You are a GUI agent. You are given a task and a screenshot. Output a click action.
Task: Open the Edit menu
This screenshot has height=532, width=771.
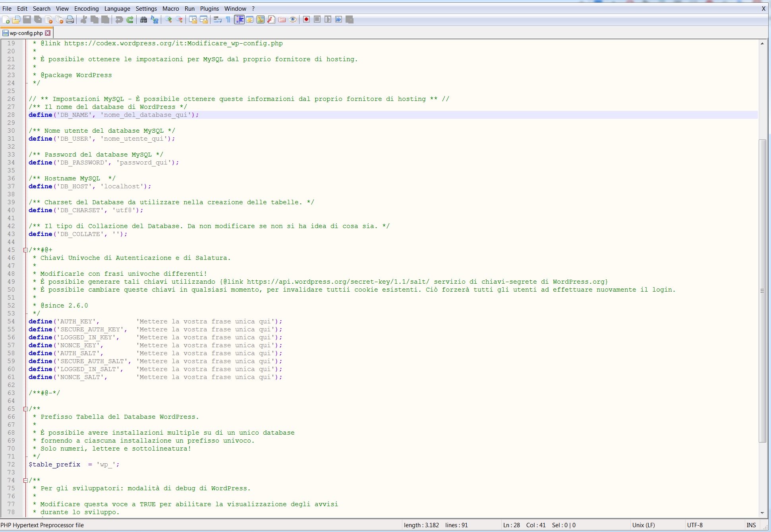22,8
